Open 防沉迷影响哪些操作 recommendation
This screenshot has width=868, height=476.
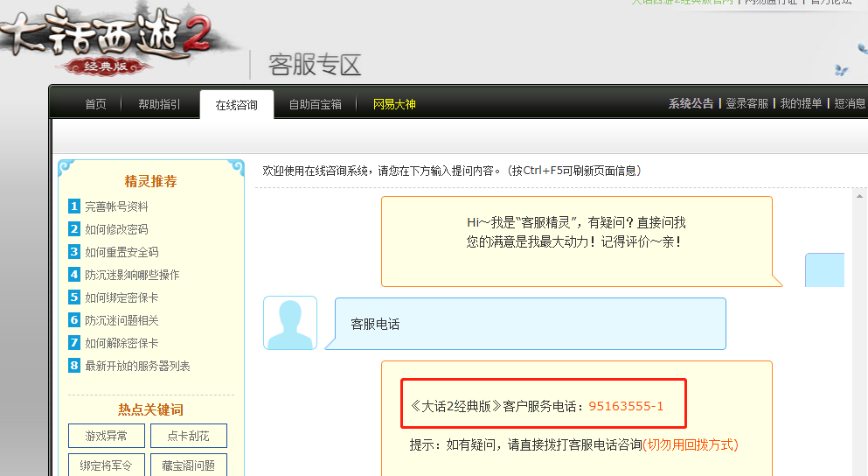click(132, 275)
